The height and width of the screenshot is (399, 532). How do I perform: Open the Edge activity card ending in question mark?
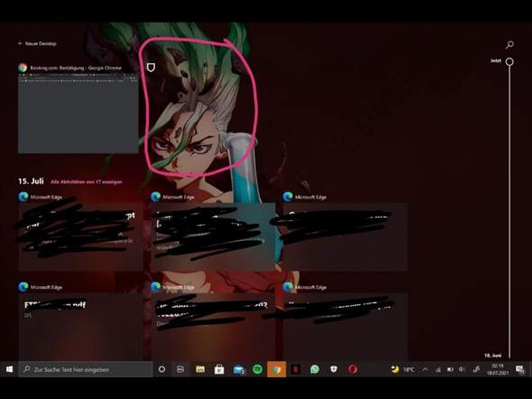pyautogui.click(x=213, y=326)
